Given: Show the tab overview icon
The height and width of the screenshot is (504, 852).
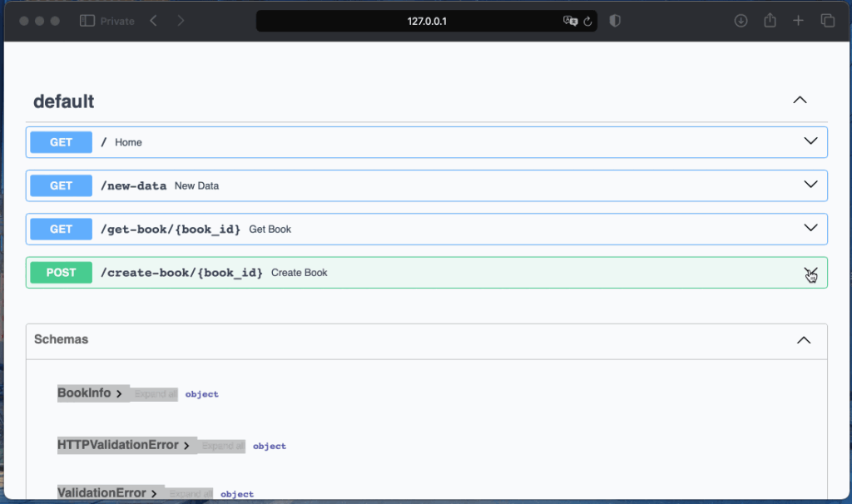Looking at the screenshot, I should coord(827,21).
